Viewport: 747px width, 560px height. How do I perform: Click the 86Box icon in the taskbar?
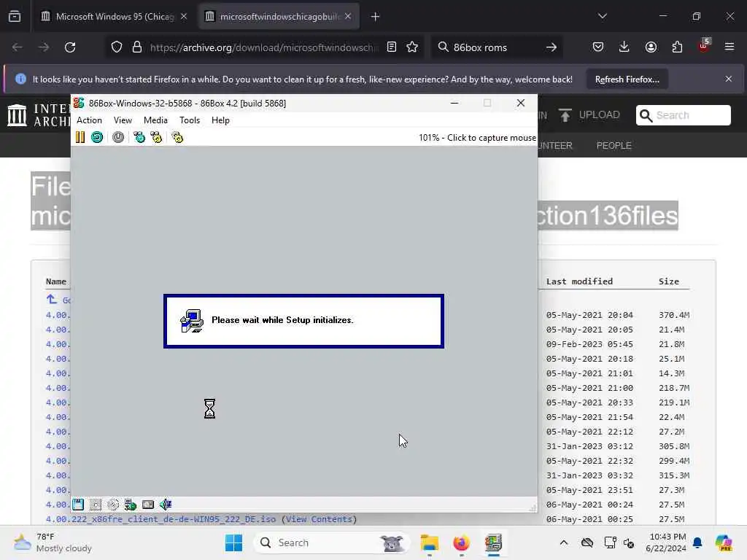(x=494, y=542)
